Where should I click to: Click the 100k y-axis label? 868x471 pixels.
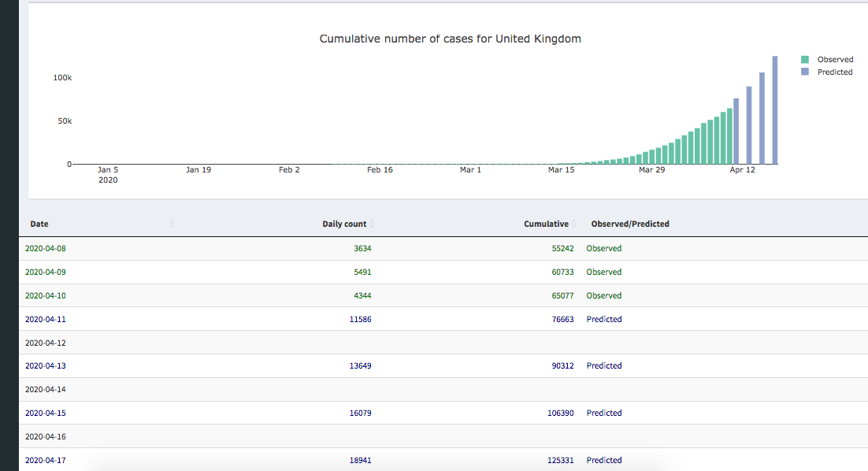pyautogui.click(x=62, y=78)
